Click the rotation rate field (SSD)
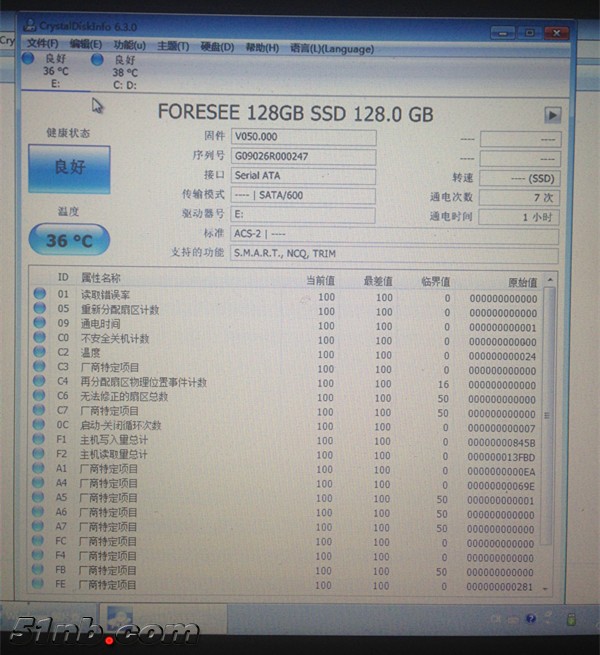This screenshot has width=600, height=655. (x=519, y=178)
